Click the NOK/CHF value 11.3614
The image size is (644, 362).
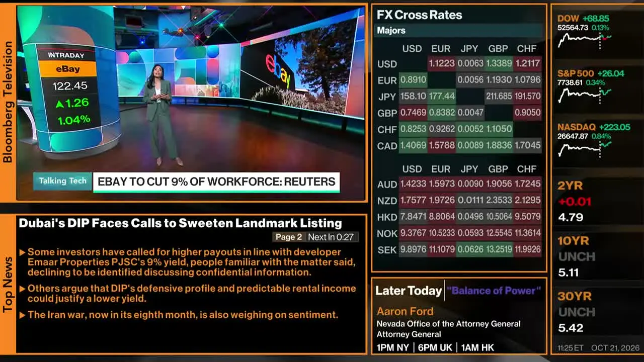click(527, 233)
